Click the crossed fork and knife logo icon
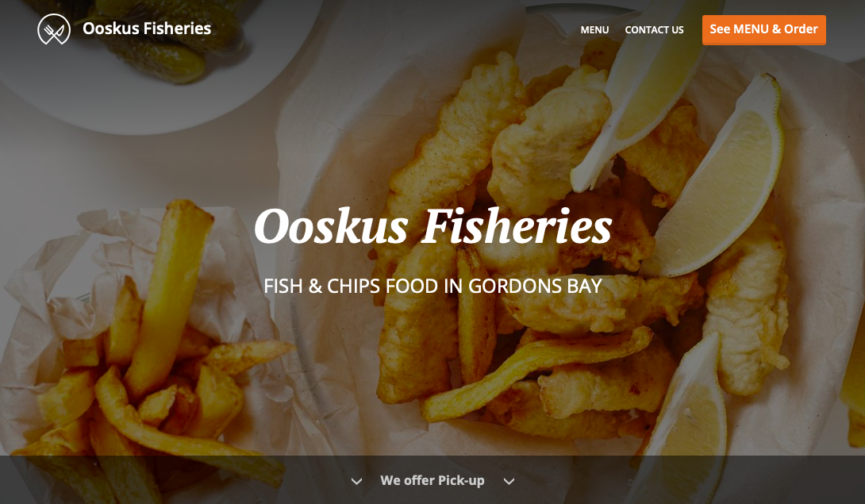The width and height of the screenshot is (865, 504). [54, 29]
